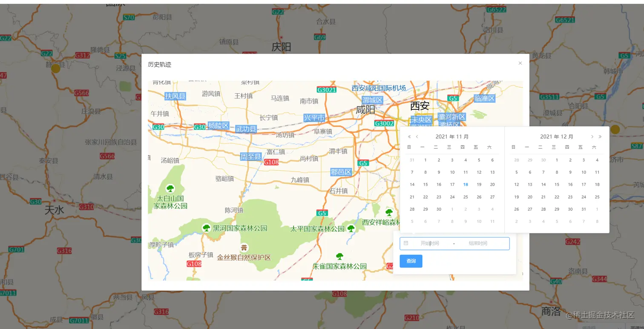The height and width of the screenshot is (329, 644).
Task: Click 临潼区 label on dialog map
Action: click(x=485, y=98)
